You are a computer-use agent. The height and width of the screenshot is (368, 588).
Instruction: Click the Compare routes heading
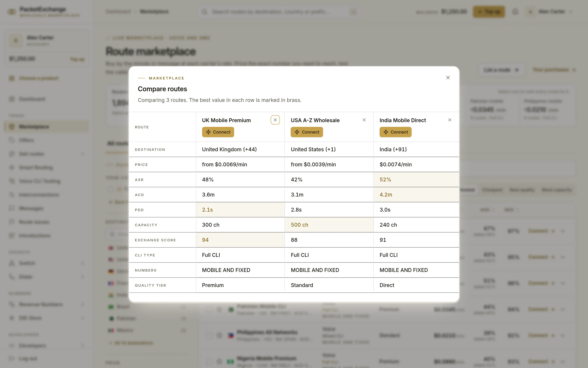point(162,89)
